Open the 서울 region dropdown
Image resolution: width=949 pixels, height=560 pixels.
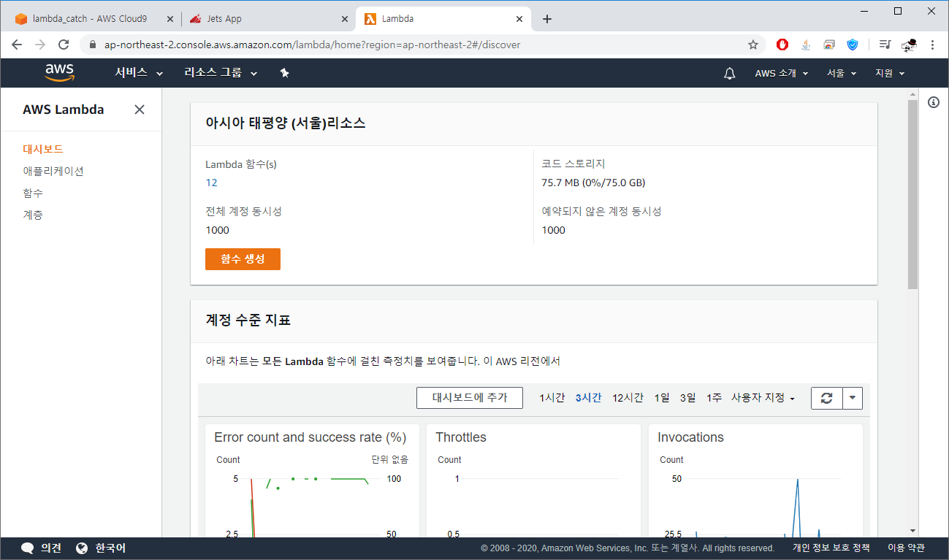pyautogui.click(x=842, y=73)
